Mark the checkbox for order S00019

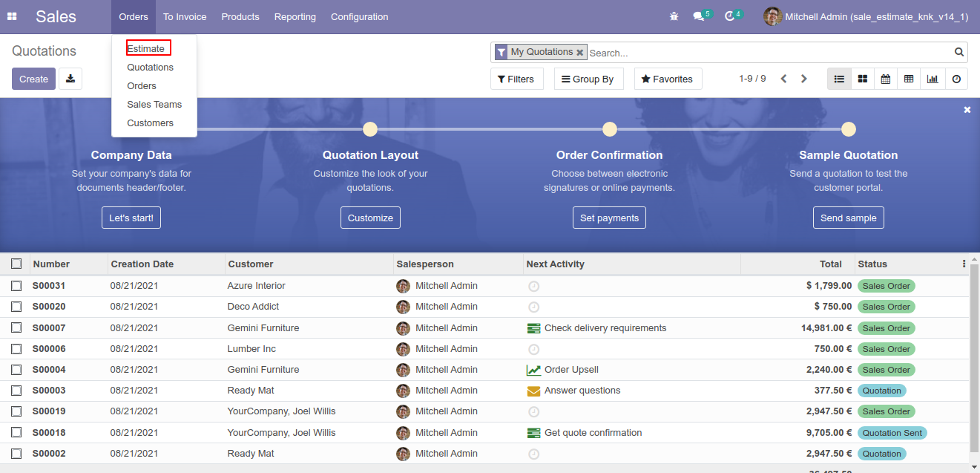(16, 411)
